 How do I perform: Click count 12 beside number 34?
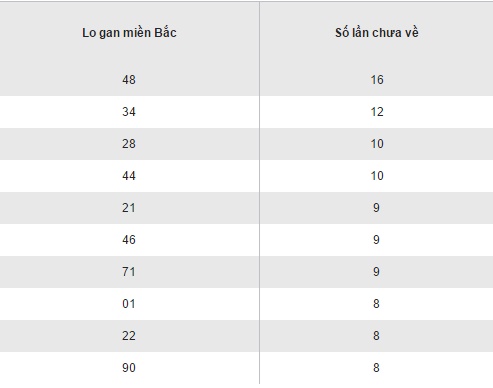(x=377, y=112)
